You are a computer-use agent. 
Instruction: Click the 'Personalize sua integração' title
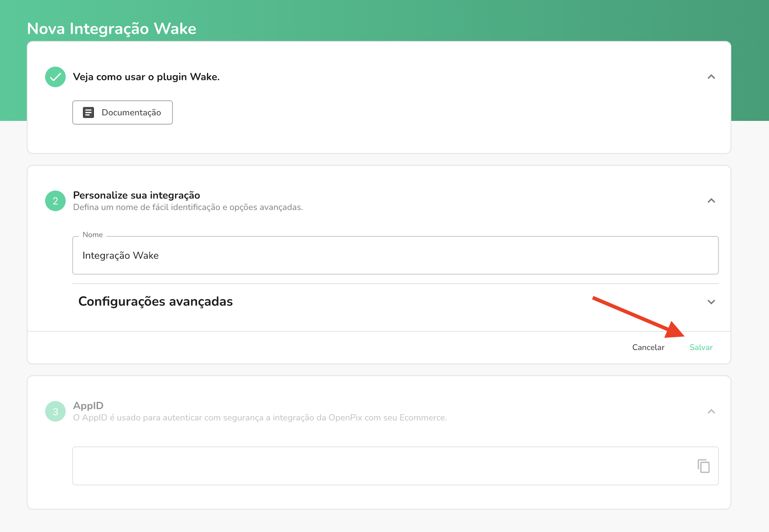click(136, 195)
